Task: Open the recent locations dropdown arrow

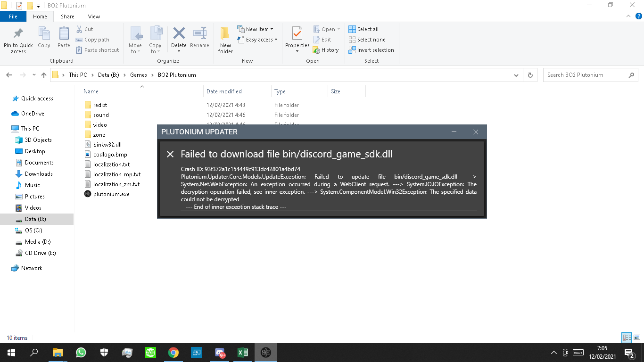Action: click(34, 75)
